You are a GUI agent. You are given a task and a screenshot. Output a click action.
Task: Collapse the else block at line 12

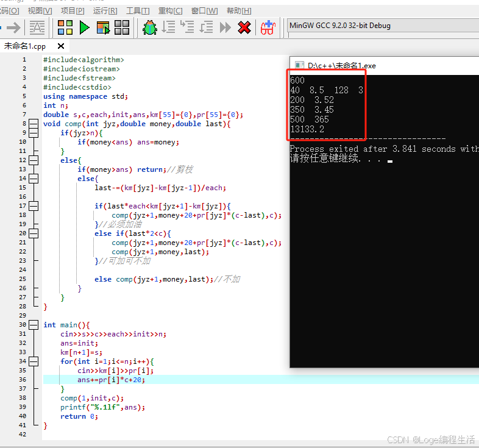coord(34,160)
